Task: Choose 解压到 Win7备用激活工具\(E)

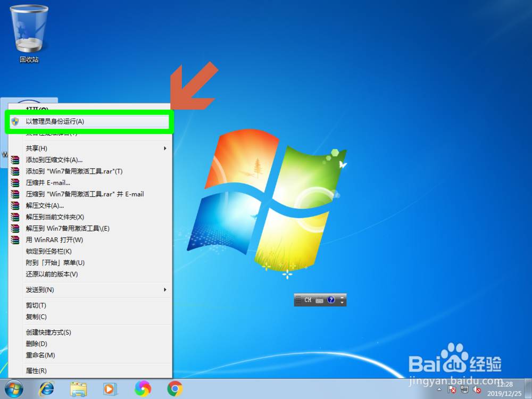Action: [90, 228]
